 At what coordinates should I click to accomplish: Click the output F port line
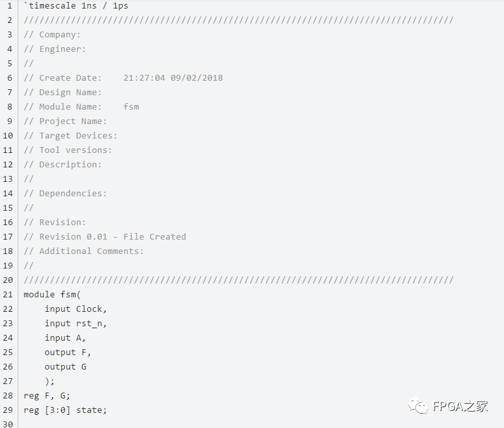tap(68, 352)
